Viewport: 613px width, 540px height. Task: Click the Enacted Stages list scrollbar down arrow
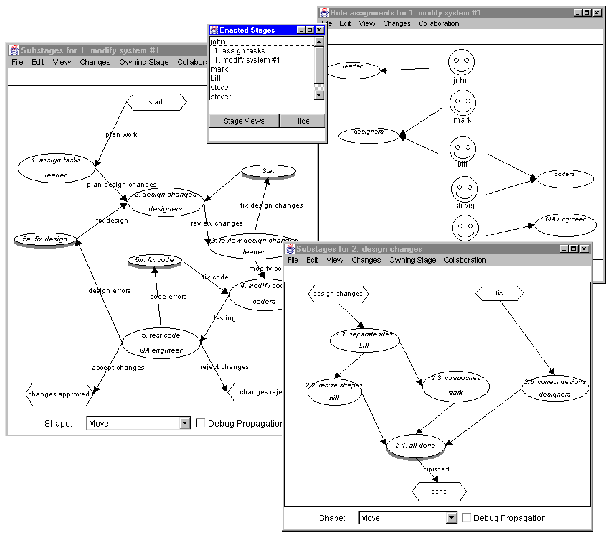coord(320,95)
